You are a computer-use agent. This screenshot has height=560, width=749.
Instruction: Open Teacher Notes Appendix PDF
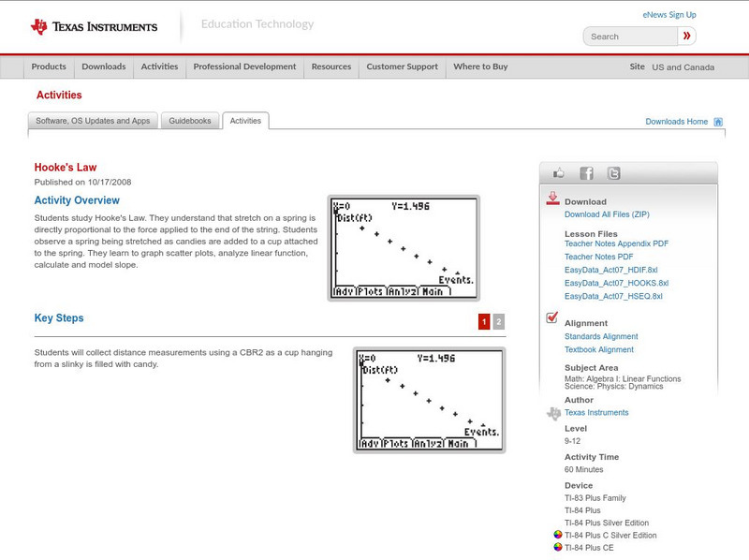click(616, 243)
